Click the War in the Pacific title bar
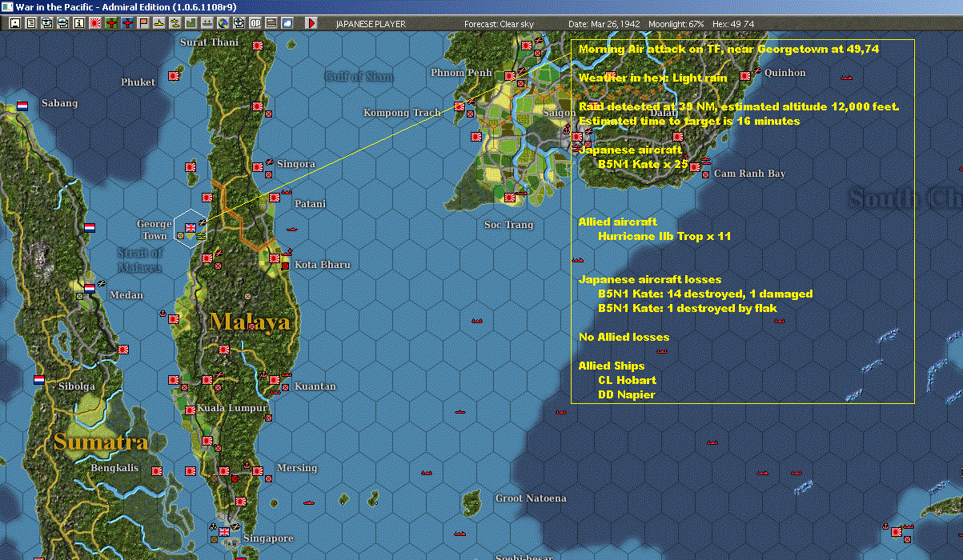The height and width of the screenshot is (560, 963). point(481,6)
